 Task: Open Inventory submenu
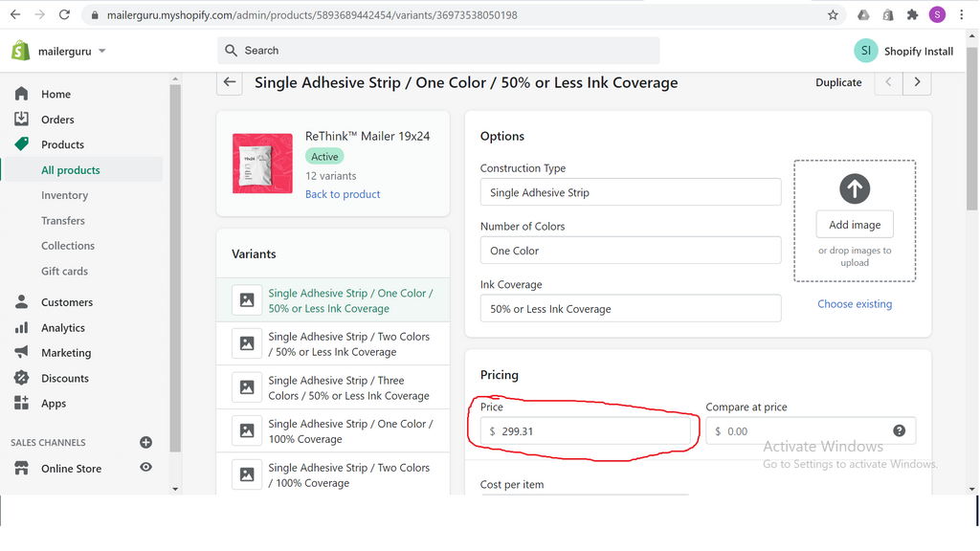coord(64,195)
